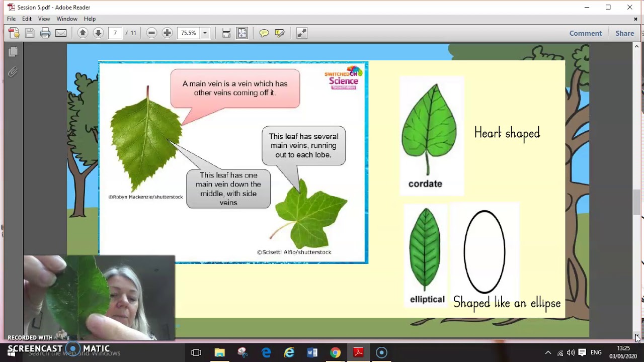Send file by email envelope icon
The height and width of the screenshot is (362, 644).
pyautogui.click(x=61, y=33)
